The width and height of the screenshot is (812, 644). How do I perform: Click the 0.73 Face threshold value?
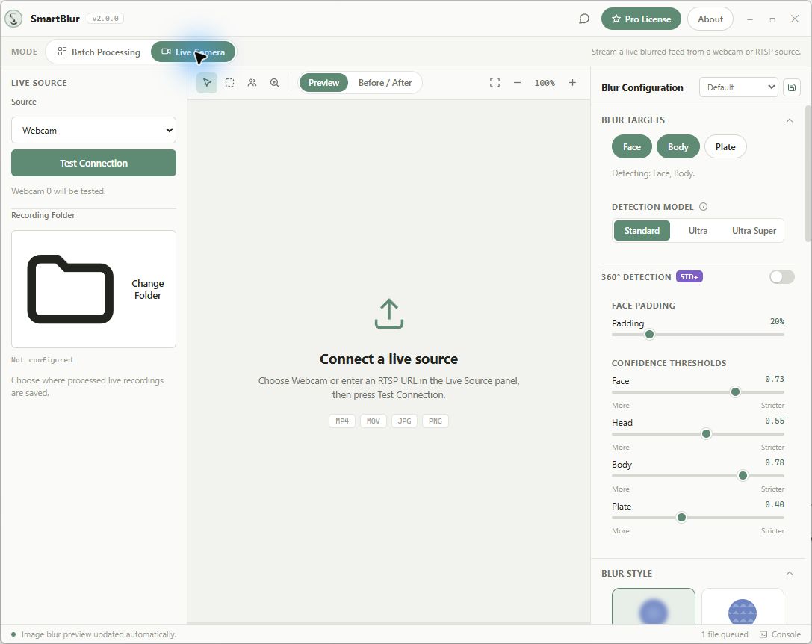tap(774, 379)
